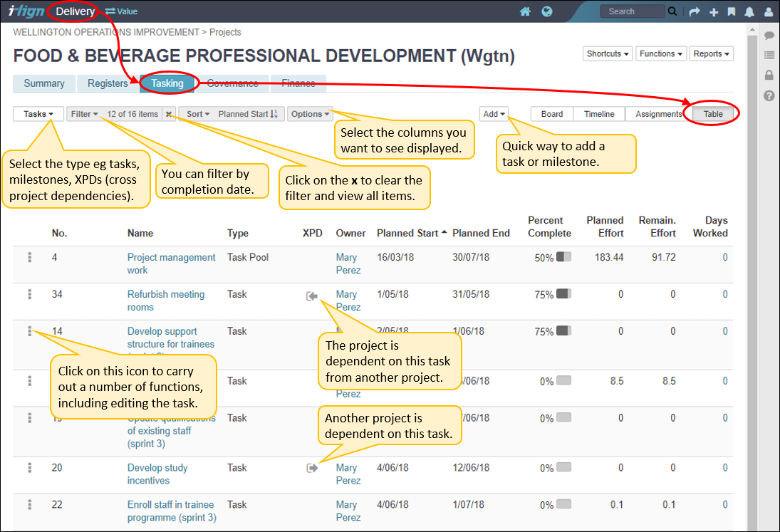Switch to Table view

point(713,114)
